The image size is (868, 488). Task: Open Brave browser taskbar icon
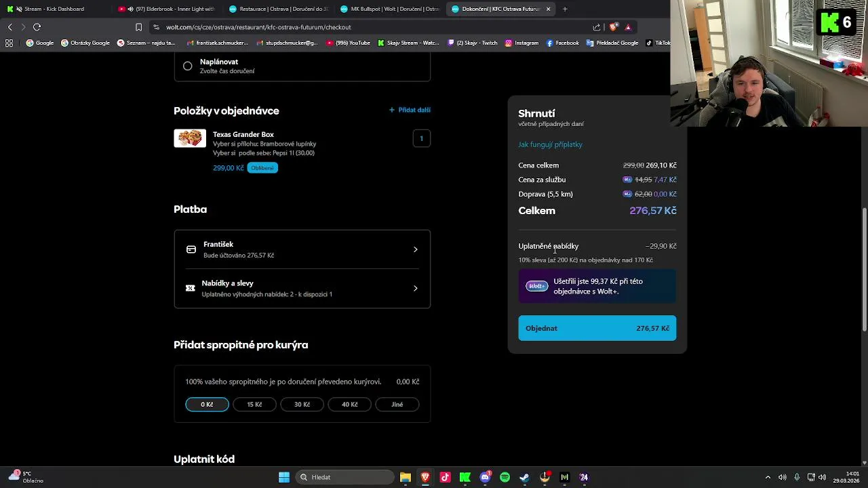point(425,477)
